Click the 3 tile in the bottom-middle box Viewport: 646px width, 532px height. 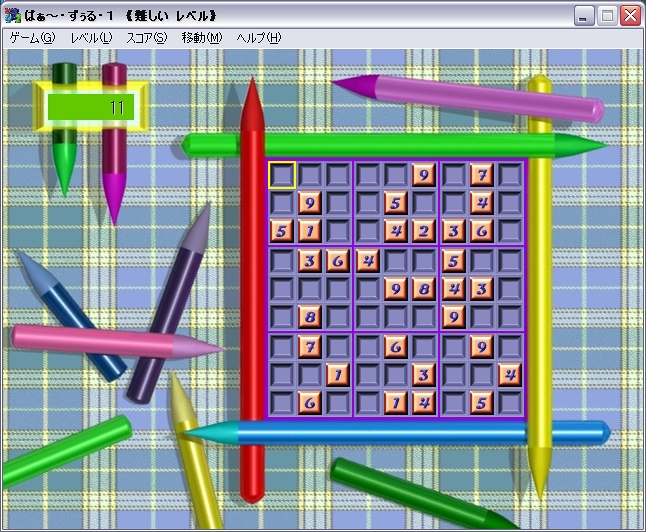point(424,374)
